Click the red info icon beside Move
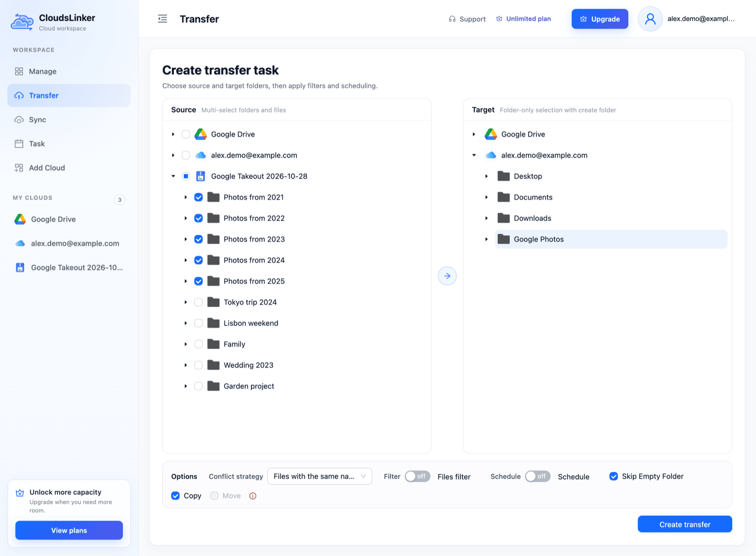Viewport: 756px width, 556px height. pyautogui.click(x=253, y=496)
